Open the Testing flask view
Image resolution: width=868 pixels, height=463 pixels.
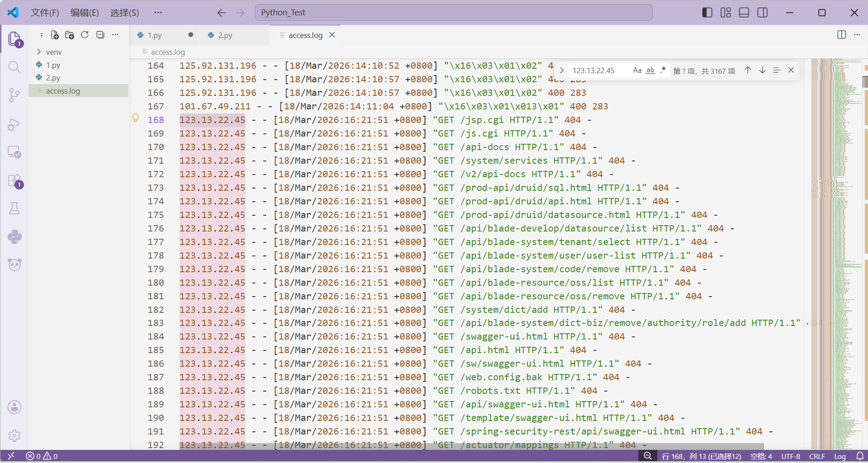coord(14,208)
